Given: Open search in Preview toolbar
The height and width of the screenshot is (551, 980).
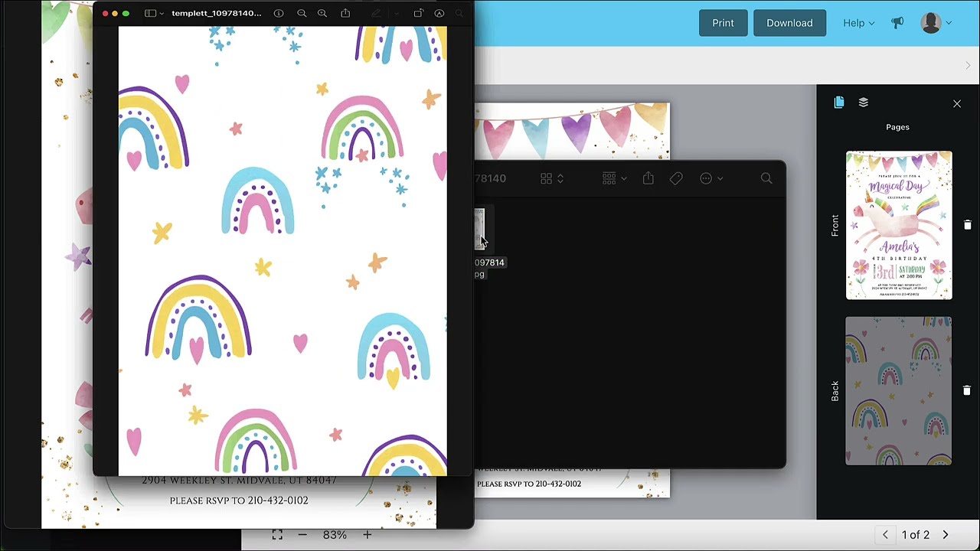Looking at the screenshot, I should (x=459, y=14).
